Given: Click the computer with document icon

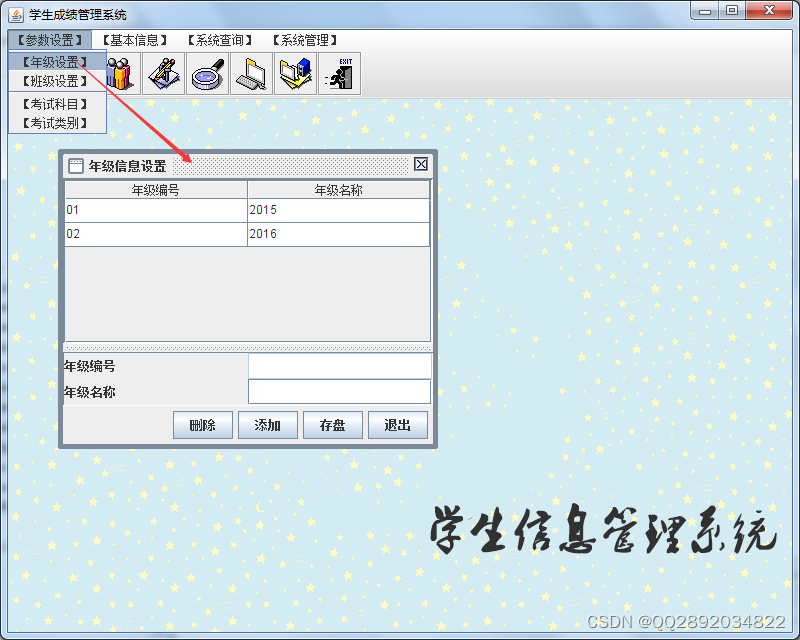Looking at the screenshot, I should click(x=252, y=73).
